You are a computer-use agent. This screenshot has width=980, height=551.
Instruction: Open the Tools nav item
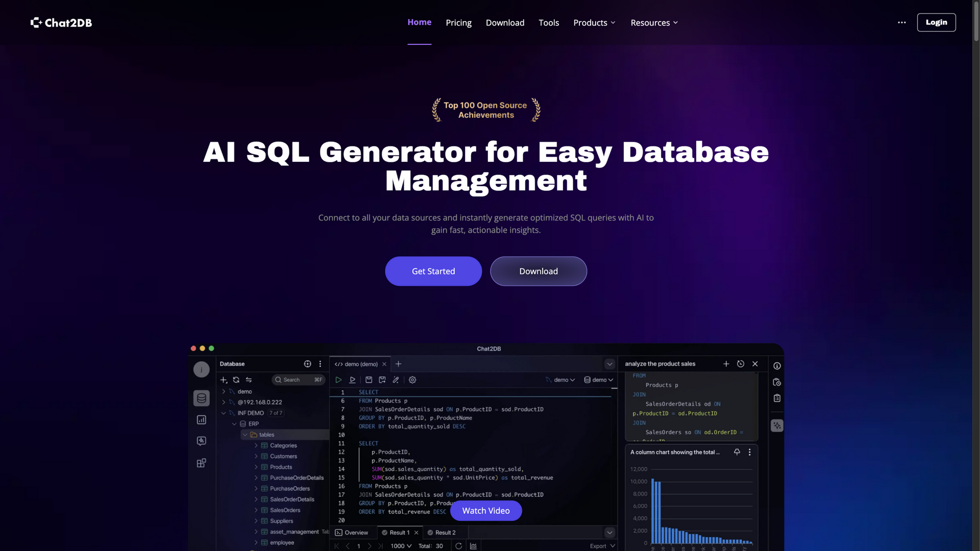pos(549,22)
